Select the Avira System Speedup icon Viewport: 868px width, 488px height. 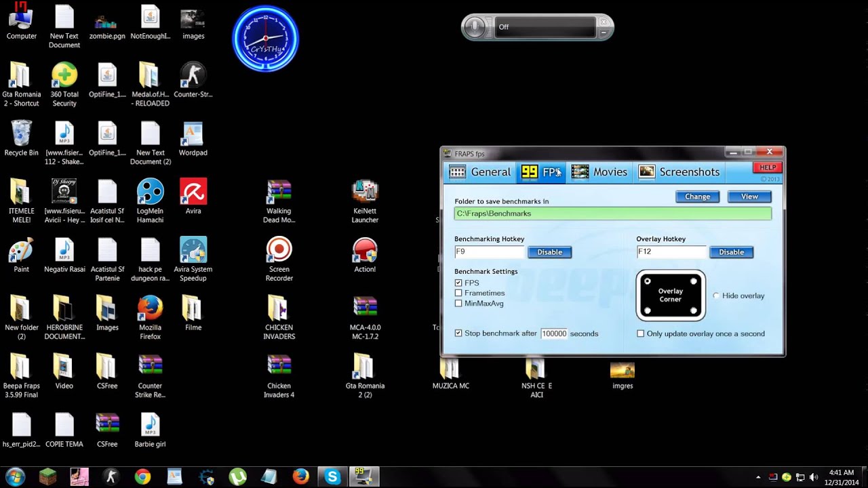click(x=193, y=260)
